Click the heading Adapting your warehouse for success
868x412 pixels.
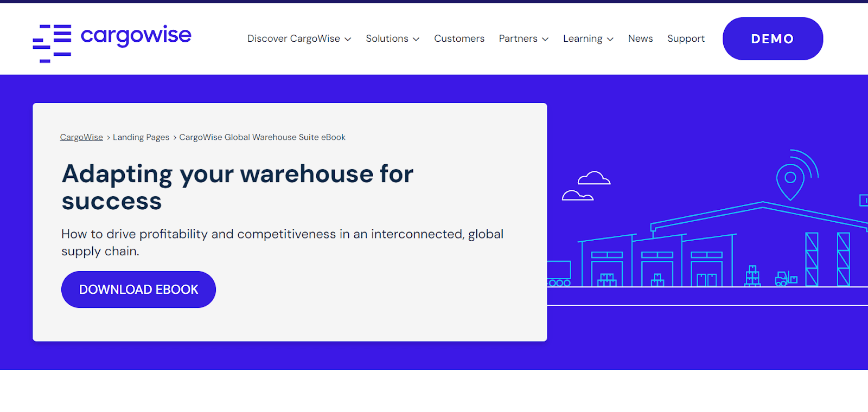click(238, 187)
